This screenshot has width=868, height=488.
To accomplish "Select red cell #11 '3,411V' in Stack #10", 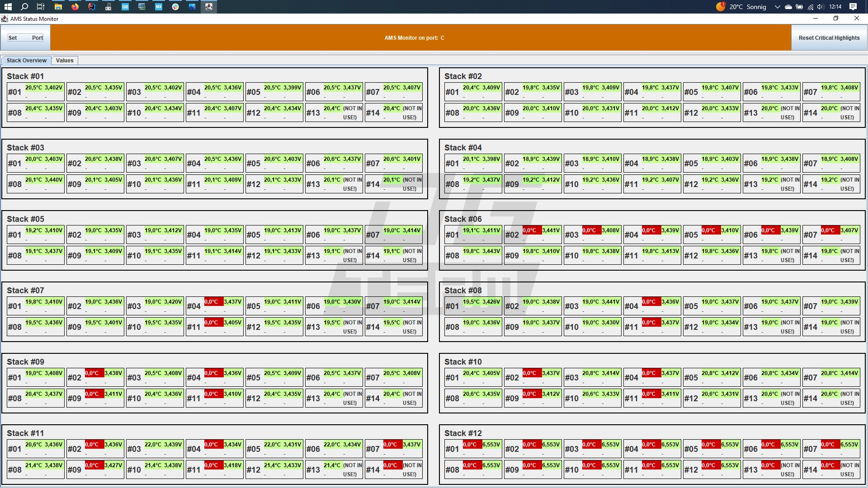I will pos(652,398).
